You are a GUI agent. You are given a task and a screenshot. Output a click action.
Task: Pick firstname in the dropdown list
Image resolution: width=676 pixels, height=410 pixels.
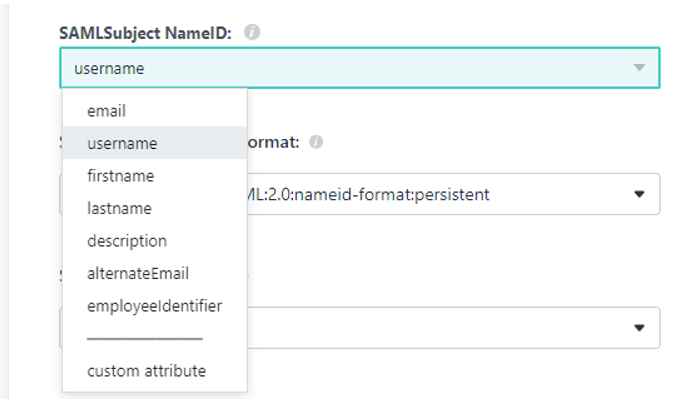(x=121, y=176)
